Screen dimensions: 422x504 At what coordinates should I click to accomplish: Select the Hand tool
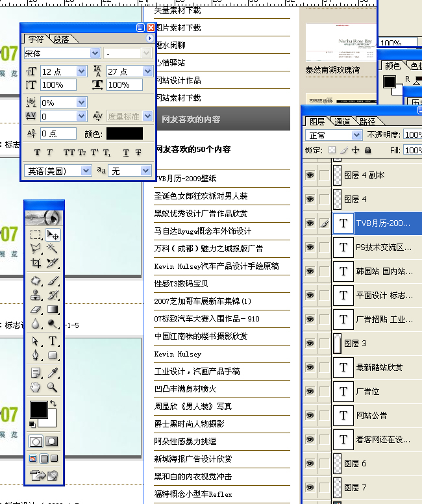(x=36, y=387)
